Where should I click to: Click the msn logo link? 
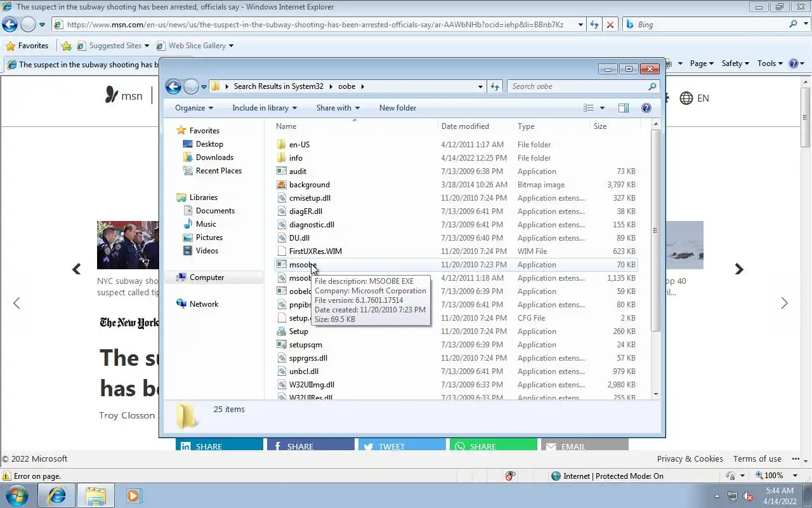pyautogui.click(x=124, y=96)
